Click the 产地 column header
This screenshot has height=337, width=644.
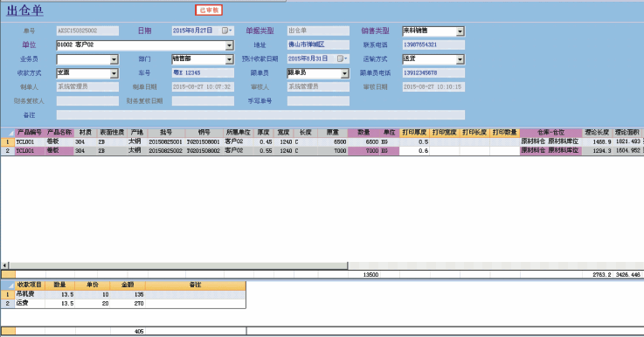click(137, 133)
